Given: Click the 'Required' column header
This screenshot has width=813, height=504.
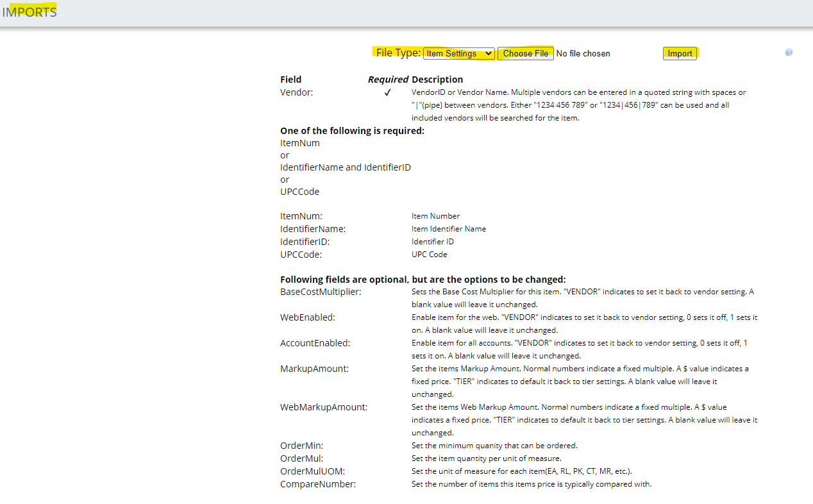Looking at the screenshot, I should [x=388, y=80].
